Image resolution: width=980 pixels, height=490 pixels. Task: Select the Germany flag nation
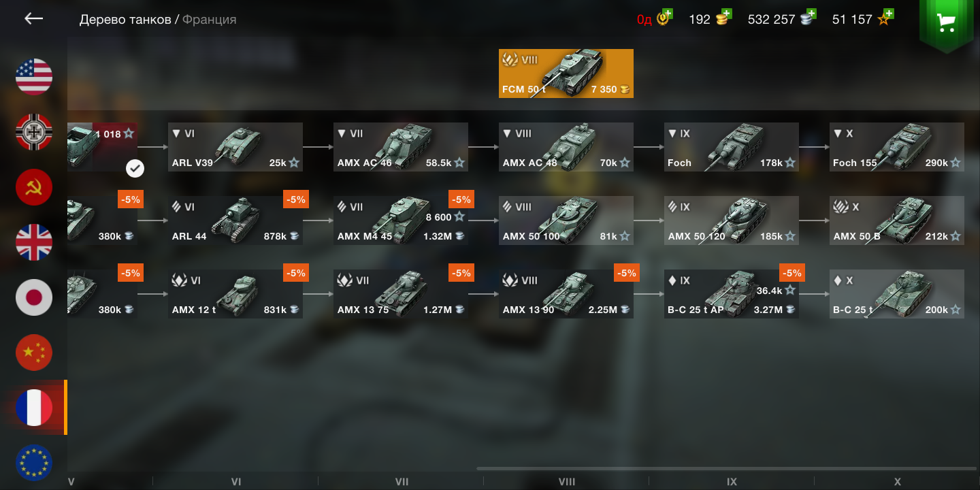34,131
